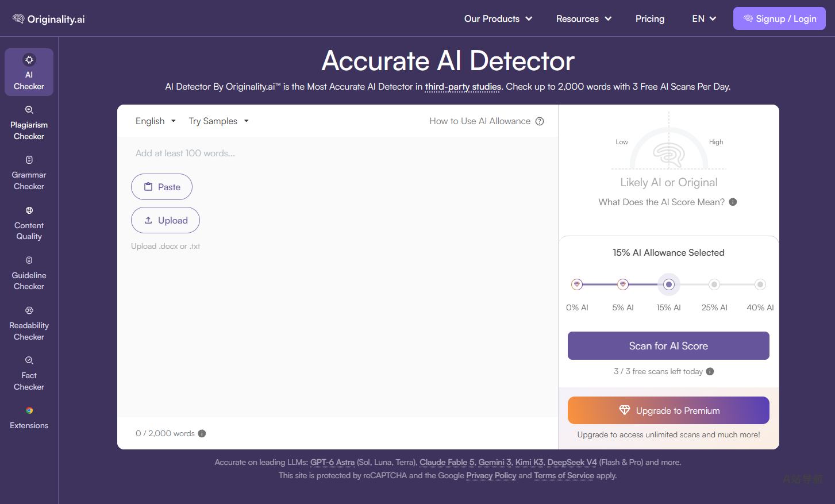Click the text area to add words
This screenshot has width=835, height=504.
338,277
